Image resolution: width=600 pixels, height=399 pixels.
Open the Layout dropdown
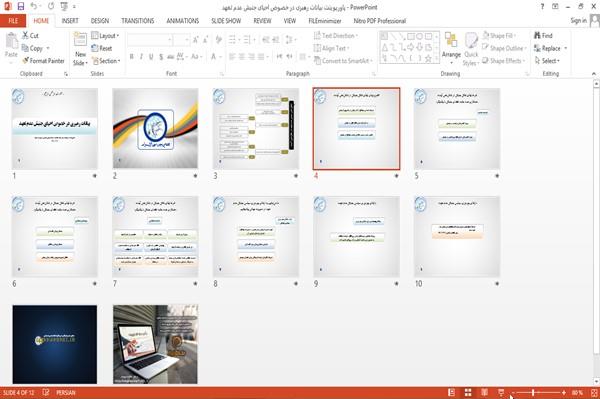[105, 36]
